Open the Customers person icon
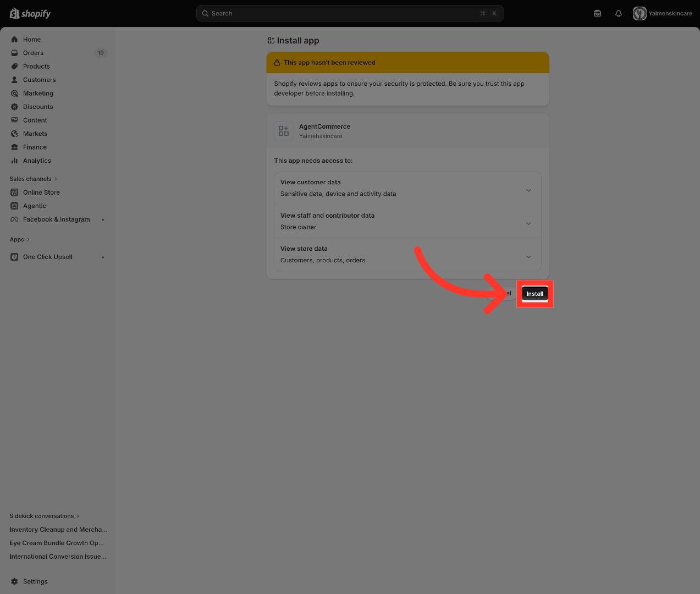The width and height of the screenshot is (700, 594). tap(14, 80)
